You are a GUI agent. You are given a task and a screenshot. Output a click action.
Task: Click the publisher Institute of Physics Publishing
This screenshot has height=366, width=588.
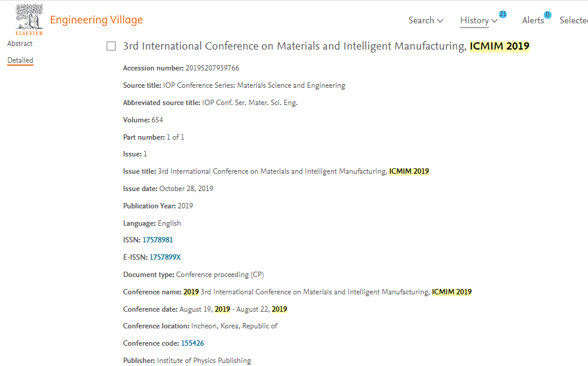pyautogui.click(x=204, y=361)
